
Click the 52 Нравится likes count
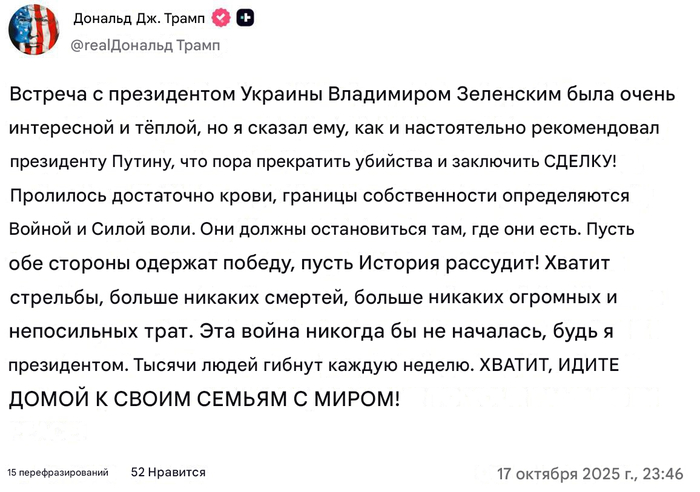tap(168, 471)
